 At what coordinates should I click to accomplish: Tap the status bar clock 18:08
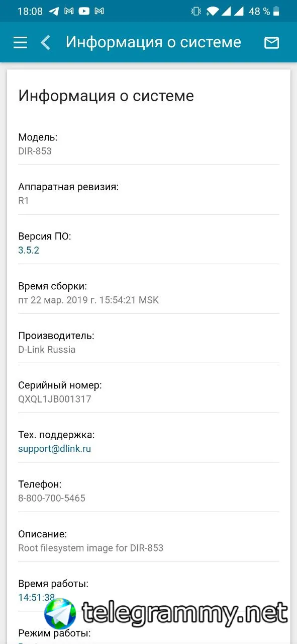[30, 11]
